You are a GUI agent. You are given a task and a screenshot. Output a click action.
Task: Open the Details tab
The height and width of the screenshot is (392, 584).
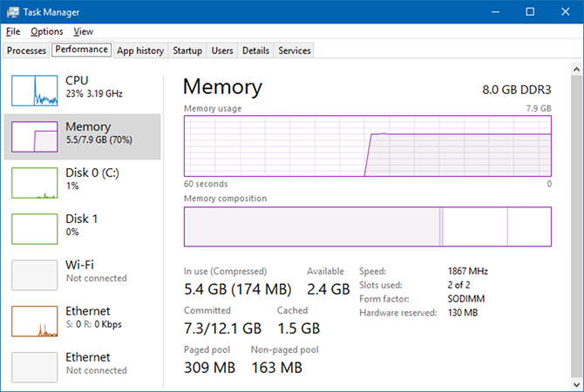coord(255,51)
